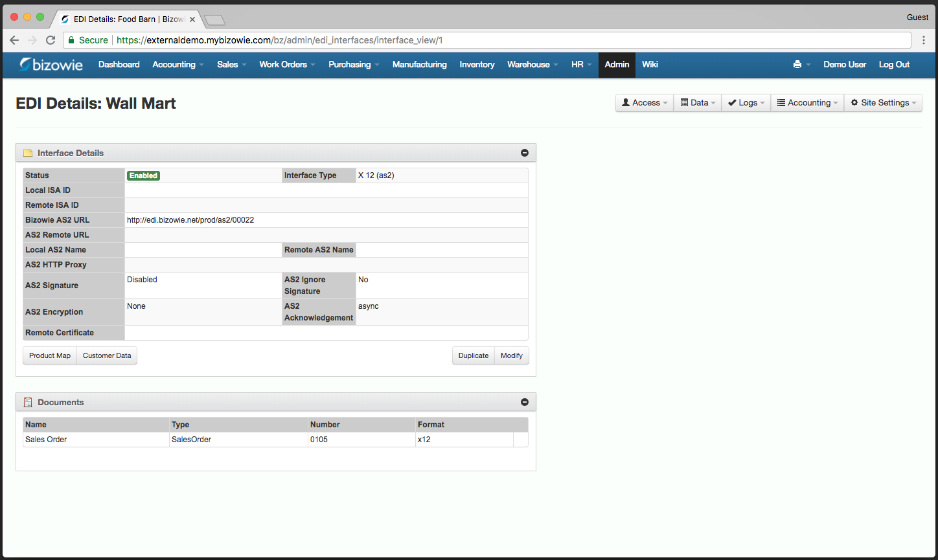This screenshot has height=560, width=938.
Task: Open the Access admin dropdown
Action: point(645,103)
